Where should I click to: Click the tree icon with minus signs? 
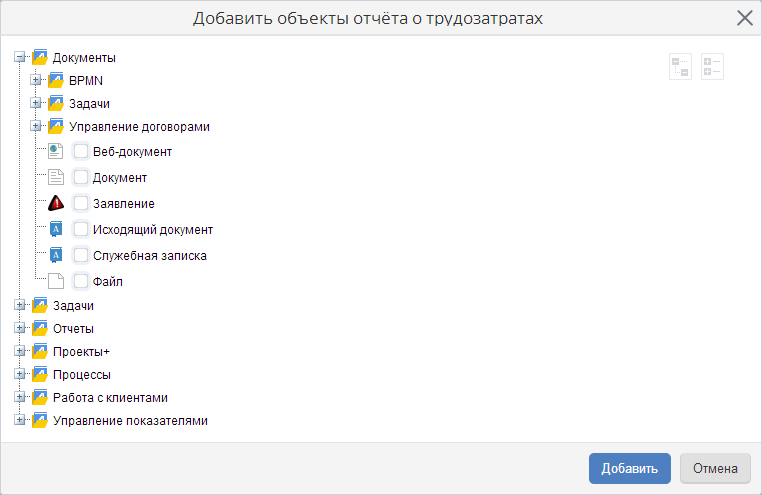tap(680, 67)
